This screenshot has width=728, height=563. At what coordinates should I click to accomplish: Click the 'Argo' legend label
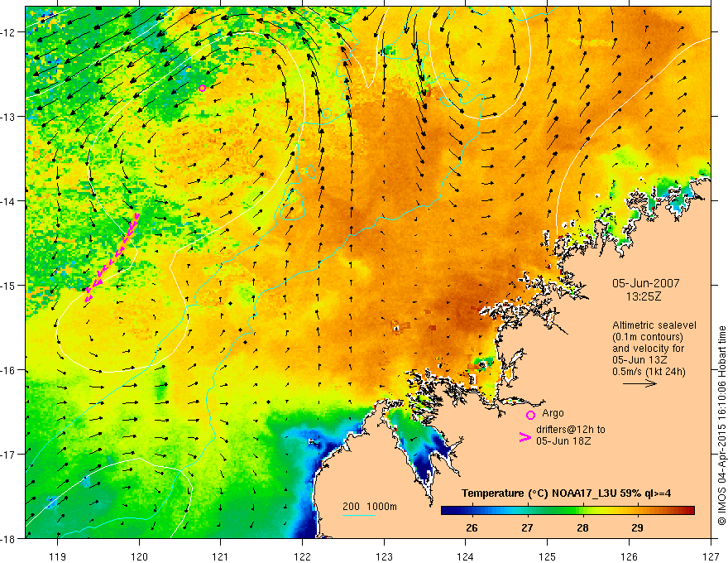click(x=553, y=413)
